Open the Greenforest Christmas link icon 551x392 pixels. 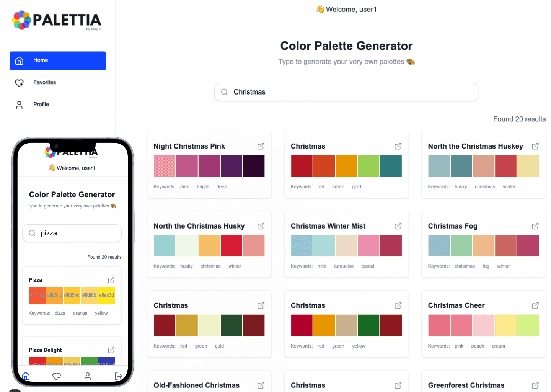[535, 385]
